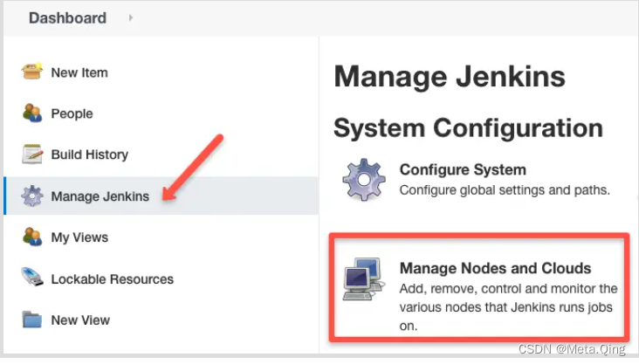Open Manage Nodes and Clouds link
639x364 pixels.
(x=495, y=268)
